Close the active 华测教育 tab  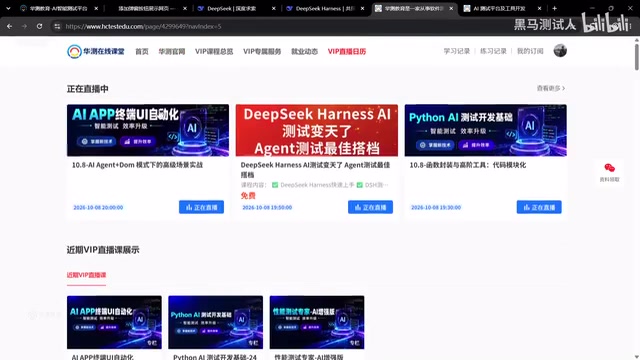click(451, 8)
